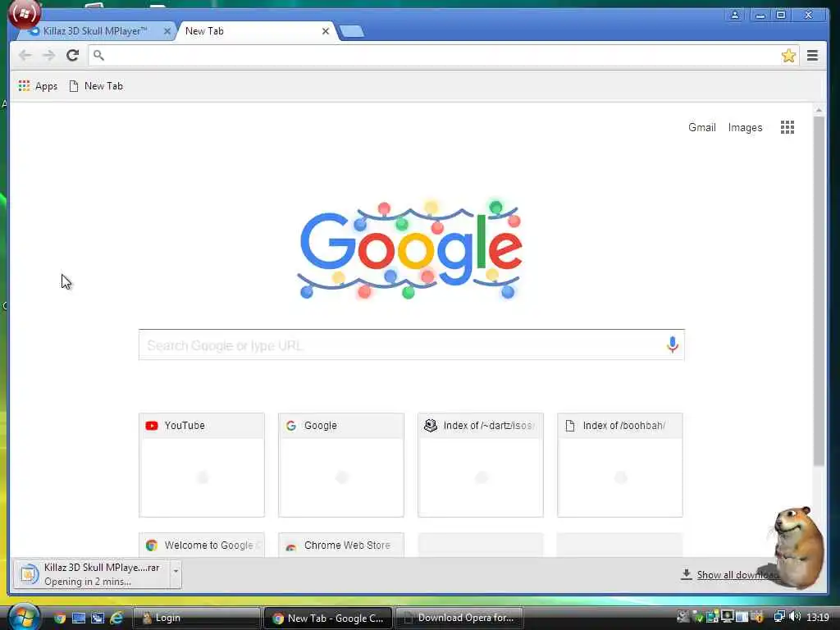Open the Chrome hamburger menu
This screenshot has width=840, height=630.
tap(812, 55)
